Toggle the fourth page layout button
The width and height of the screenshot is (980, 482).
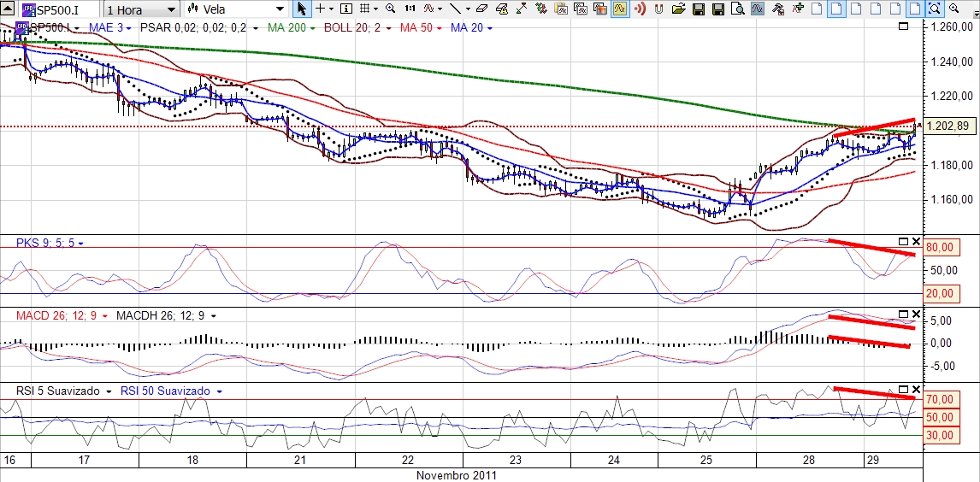click(x=876, y=9)
